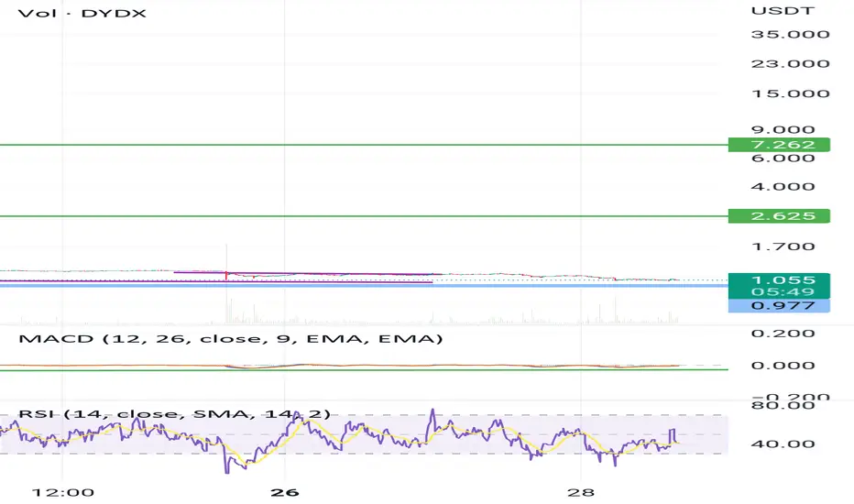Click the 0.000 MACD axis value
The height and width of the screenshot is (504, 854).
click(783, 366)
